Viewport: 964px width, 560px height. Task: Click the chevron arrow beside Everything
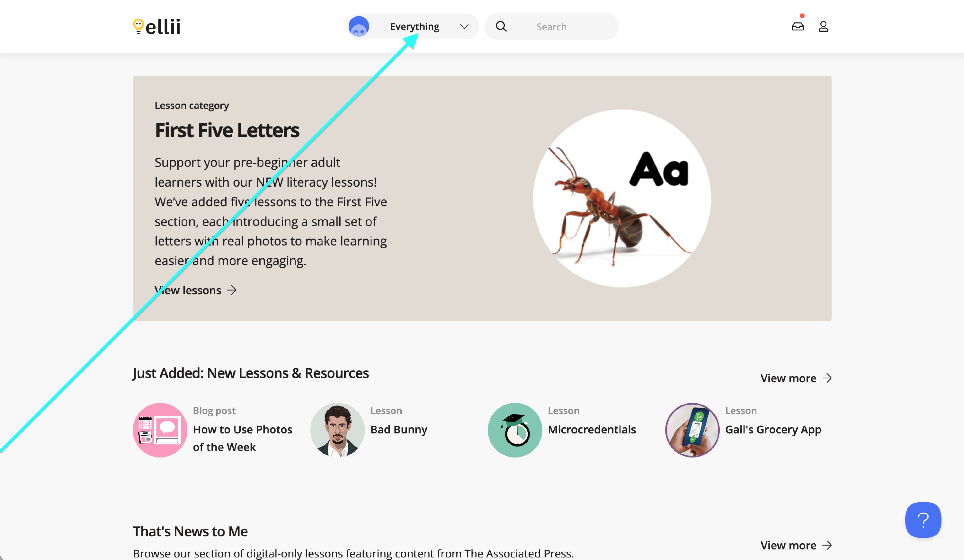(x=464, y=26)
